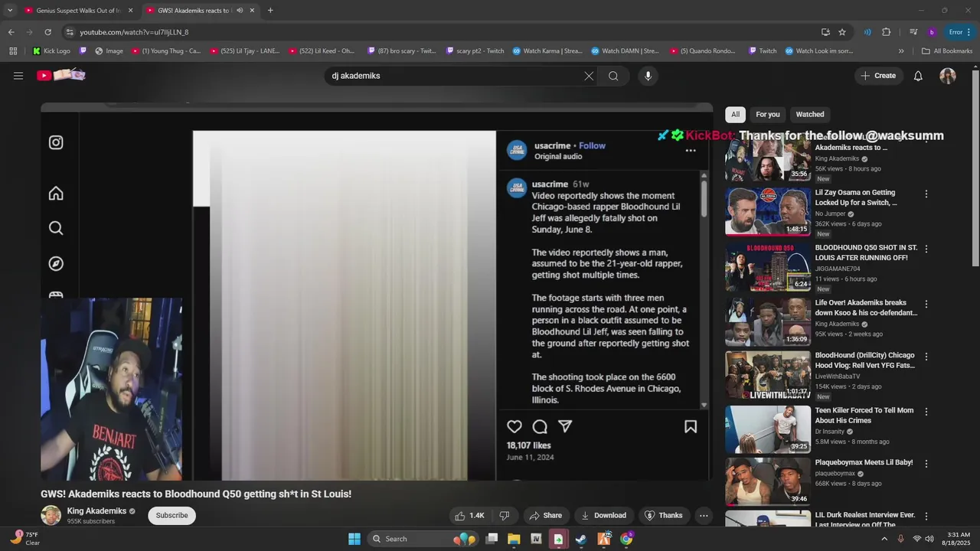
Task: Select the All filter chip
Action: 735,115
